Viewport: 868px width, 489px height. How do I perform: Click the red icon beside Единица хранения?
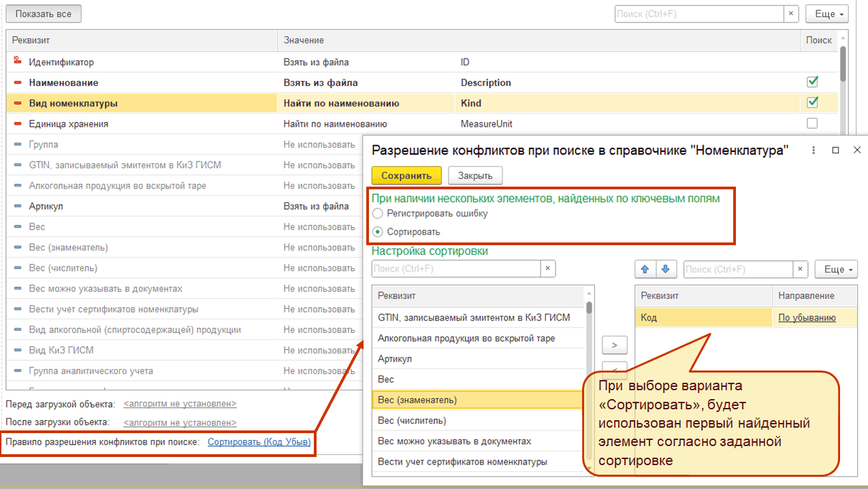(18, 124)
